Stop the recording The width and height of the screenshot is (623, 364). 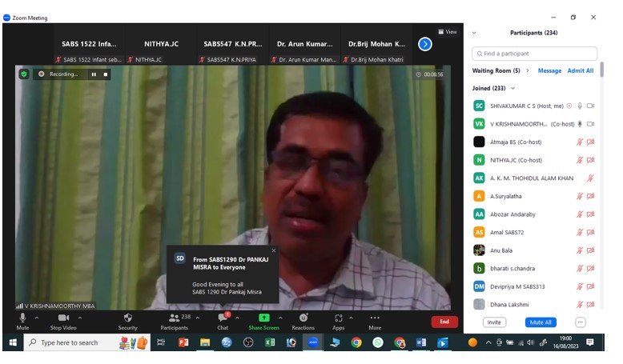105,74
